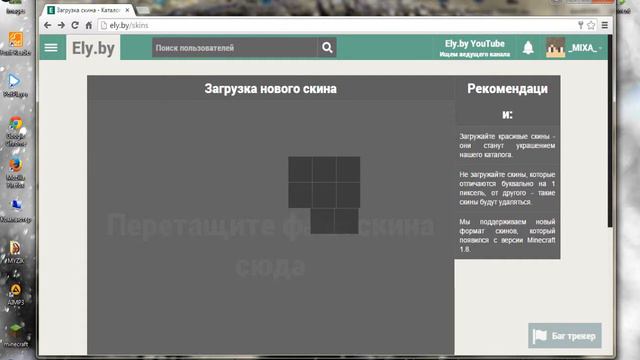Click the Minecraft 1.8 format recommendation text

(x=507, y=235)
